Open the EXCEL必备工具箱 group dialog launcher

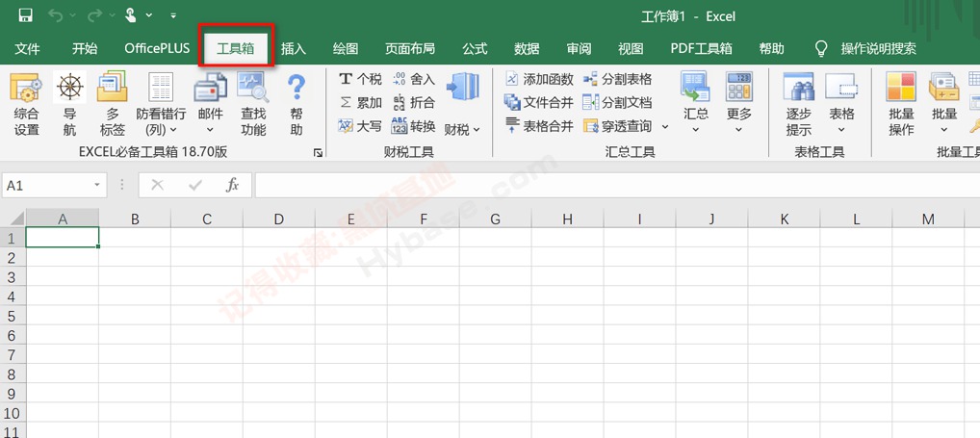[318, 152]
